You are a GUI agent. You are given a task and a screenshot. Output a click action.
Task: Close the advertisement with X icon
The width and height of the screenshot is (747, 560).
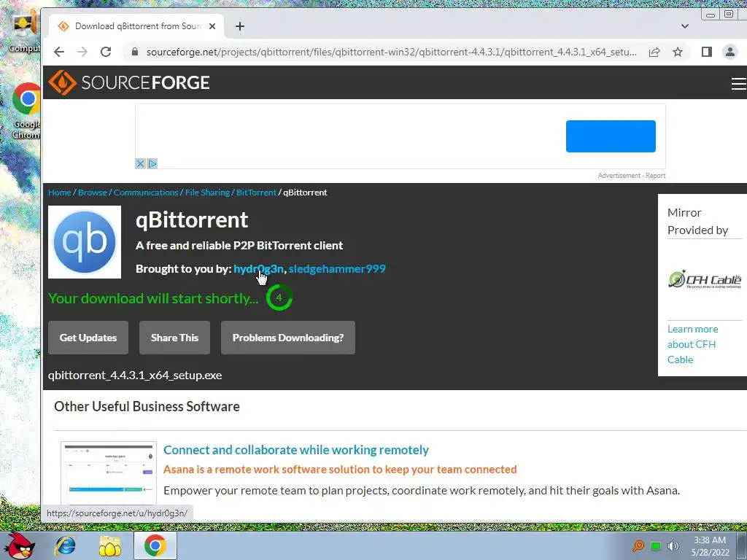click(140, 163)
